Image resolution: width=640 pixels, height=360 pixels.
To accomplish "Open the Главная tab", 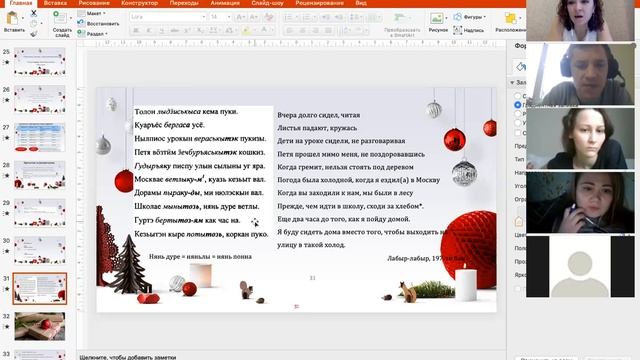I will 21,3.
